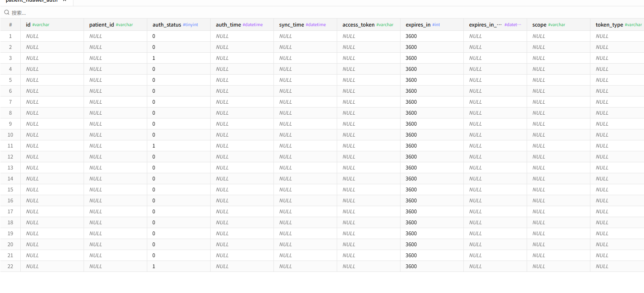Click the truncated expires_in_… datetime column header

[495, 25]
